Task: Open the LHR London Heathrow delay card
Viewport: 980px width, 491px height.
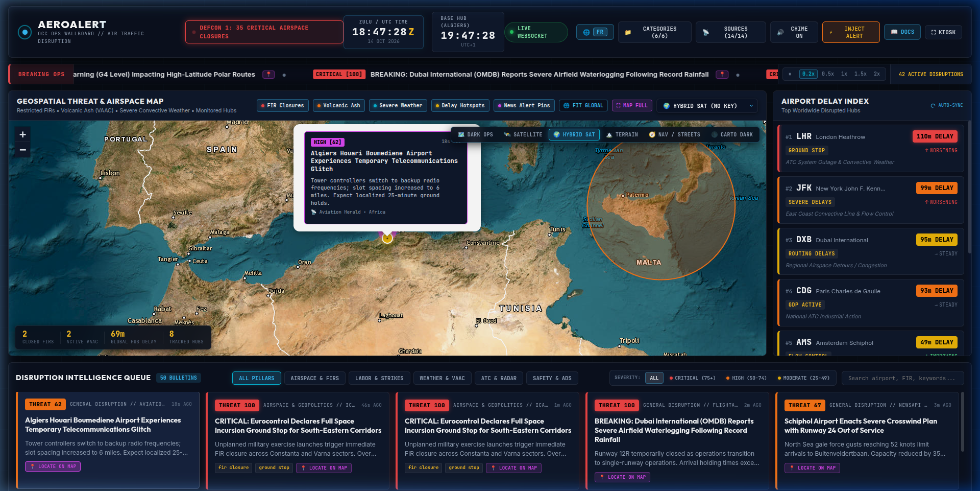Action: coord(870,149)
